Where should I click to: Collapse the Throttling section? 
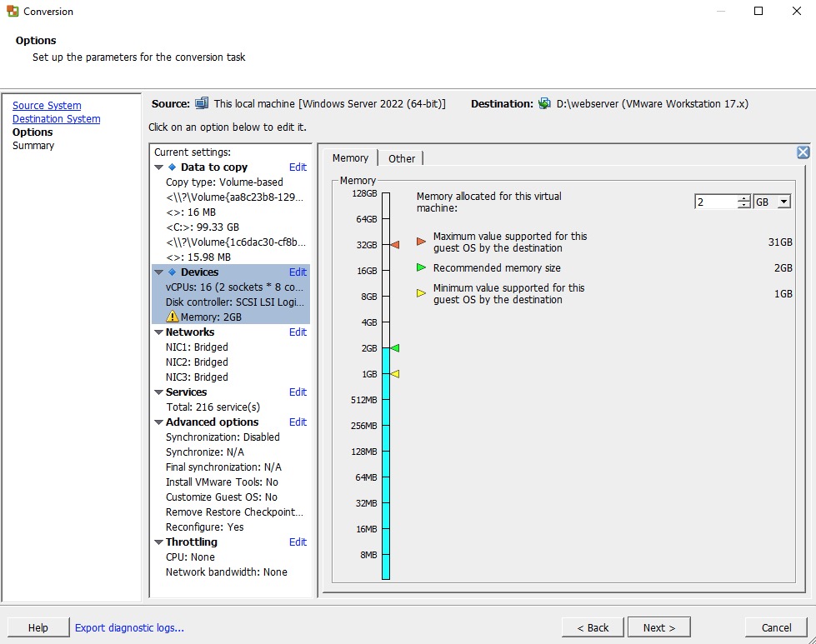coord(159,542)
